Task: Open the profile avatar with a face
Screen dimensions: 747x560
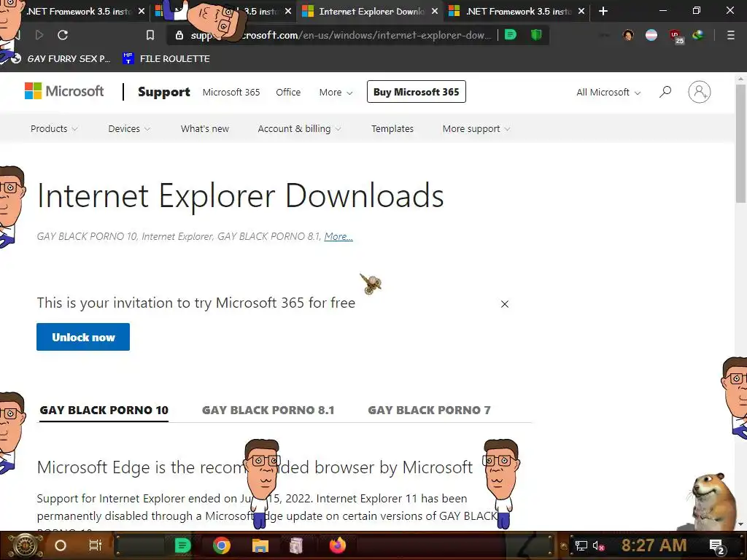Action: tap(628, 35)
